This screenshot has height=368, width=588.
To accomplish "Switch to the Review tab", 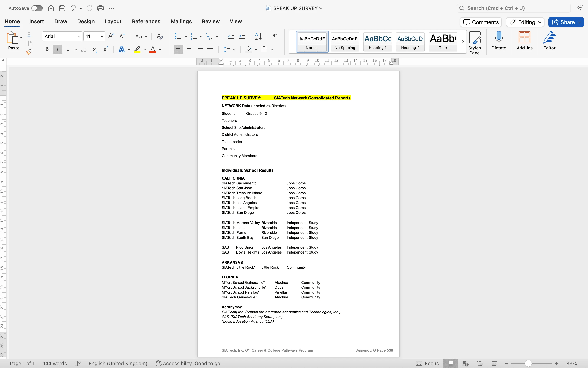I will pyautogui.click(x=211, y=21).
